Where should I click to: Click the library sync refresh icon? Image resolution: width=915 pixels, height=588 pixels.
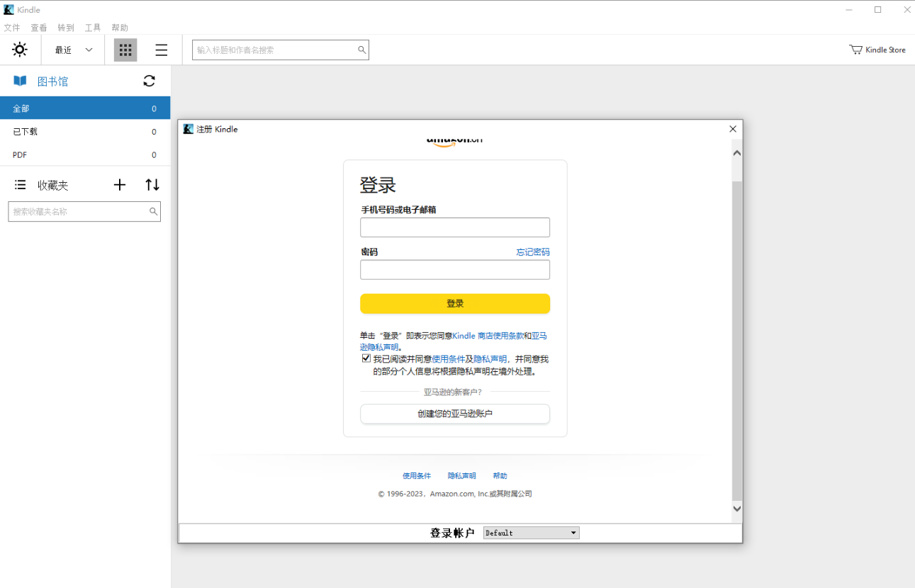pyautogui.click(x=149, y=81)
